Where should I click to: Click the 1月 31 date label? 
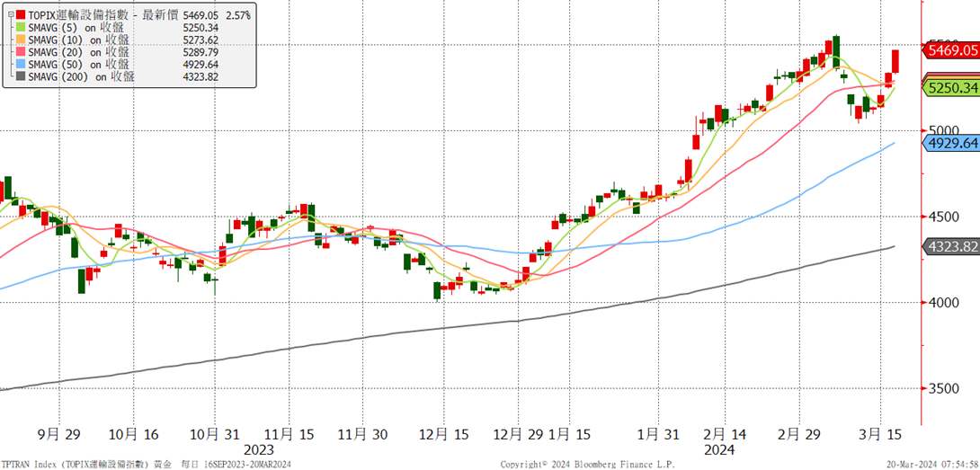pos(659,434)
